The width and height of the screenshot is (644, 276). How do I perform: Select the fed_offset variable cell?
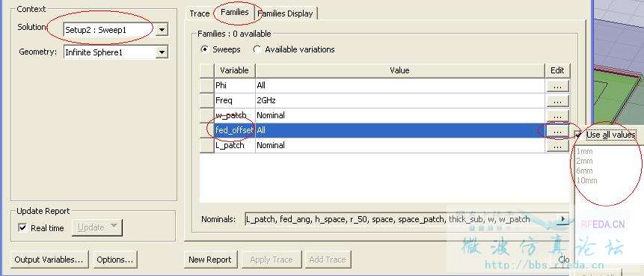pyautogui.click(x=235, y=130)
